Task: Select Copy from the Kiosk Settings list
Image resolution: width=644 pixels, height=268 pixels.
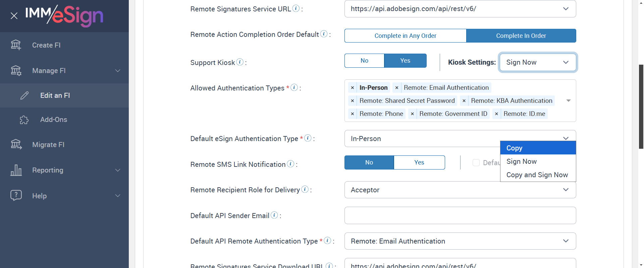Action: click(514, 148)
